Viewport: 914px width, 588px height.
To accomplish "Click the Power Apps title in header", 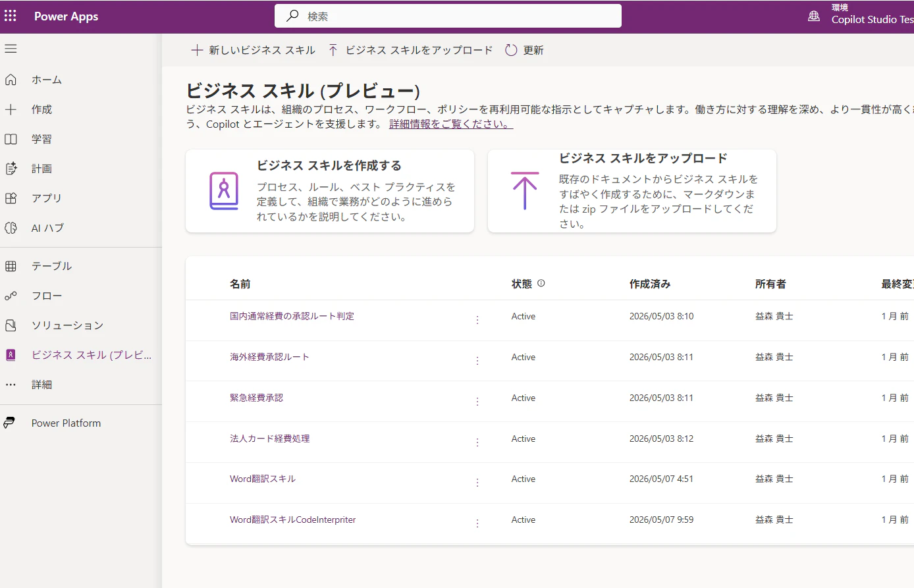I will tap(66, 16).
